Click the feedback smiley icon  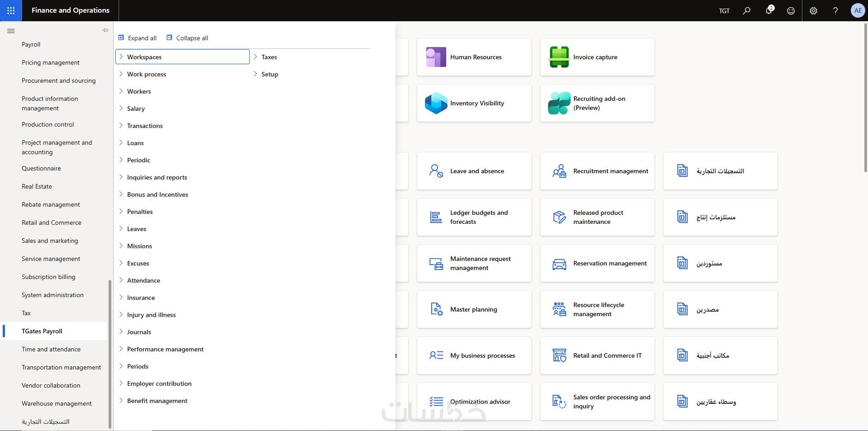(x=791, y=10)
